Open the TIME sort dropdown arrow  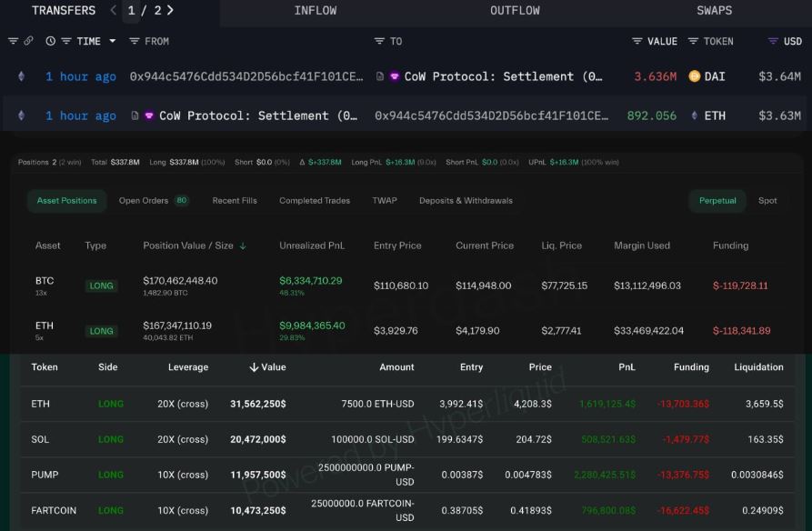click(x=113, y=41)
